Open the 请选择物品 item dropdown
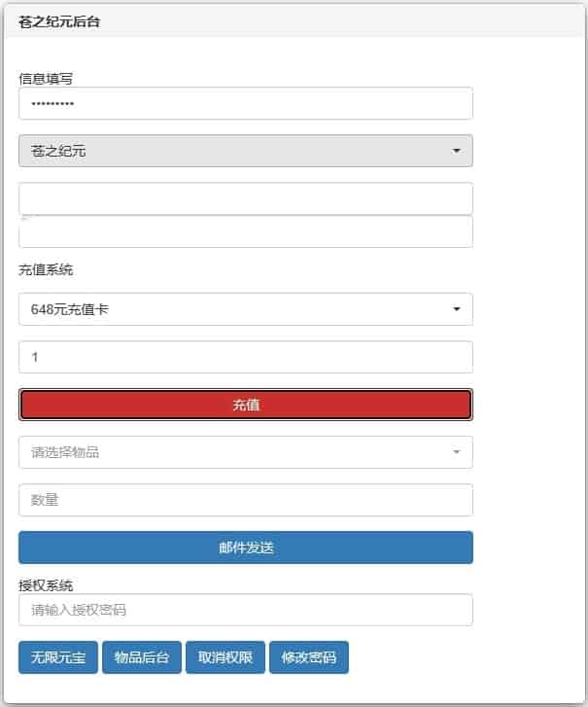588x707 pixels. point(245,452)
